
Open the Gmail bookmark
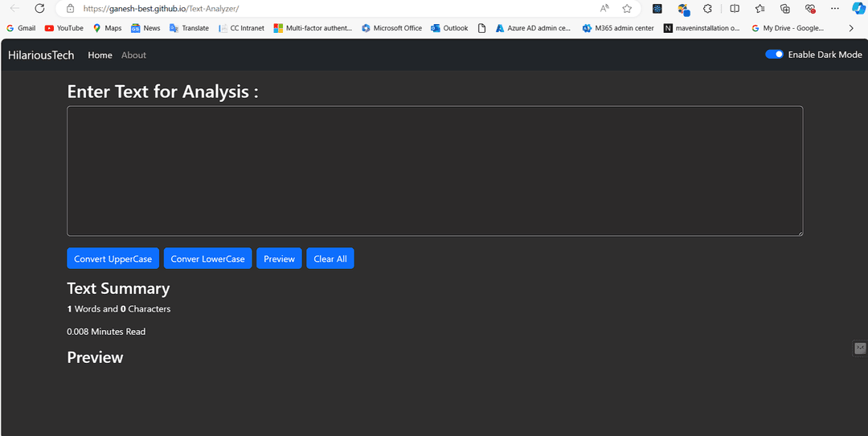click(21, 28)
